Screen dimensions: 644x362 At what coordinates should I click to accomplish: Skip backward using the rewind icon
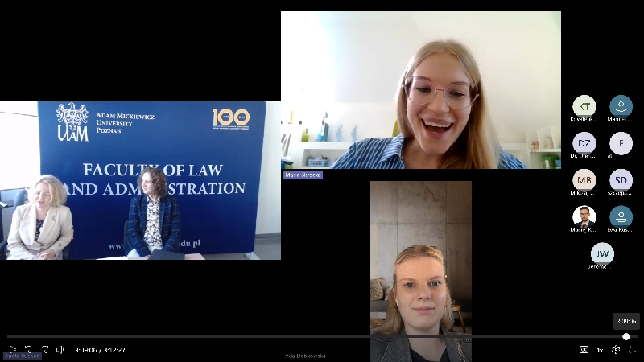(28, 350)
